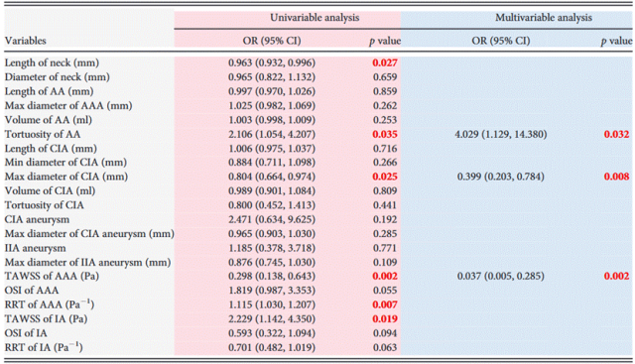The height and width of the screenshot is (364, 635).
Task: Select the red 0.027 p value
Action: (x=385, y=62)
